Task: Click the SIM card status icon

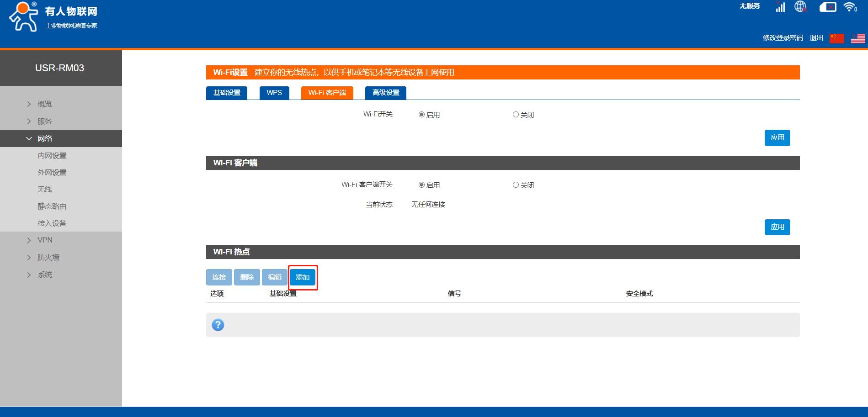Action: (827, 7)
